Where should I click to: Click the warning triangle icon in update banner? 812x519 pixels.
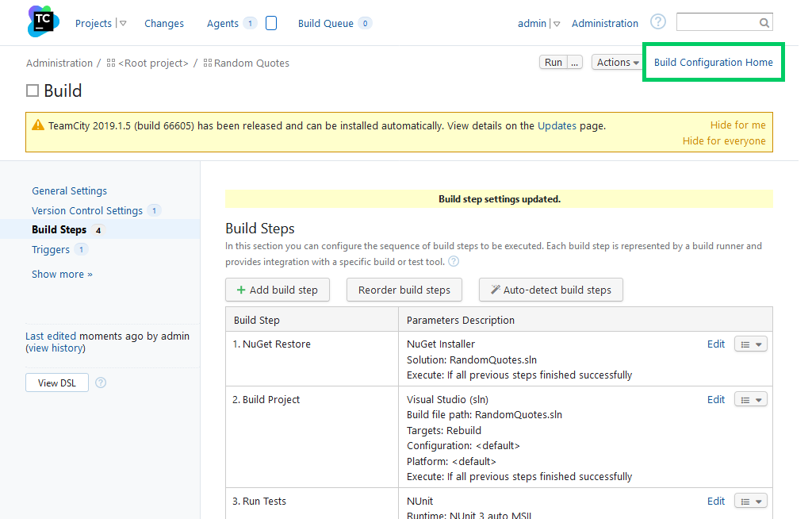[38, 125]
